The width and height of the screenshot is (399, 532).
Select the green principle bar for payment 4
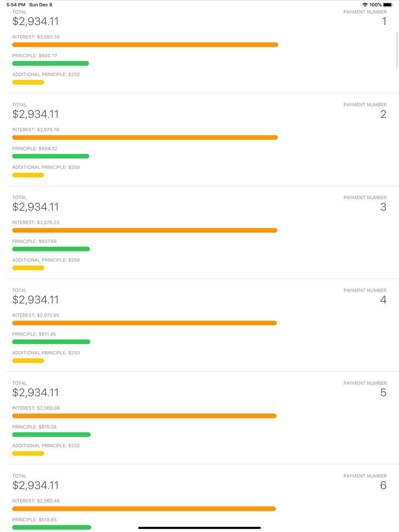51,342
